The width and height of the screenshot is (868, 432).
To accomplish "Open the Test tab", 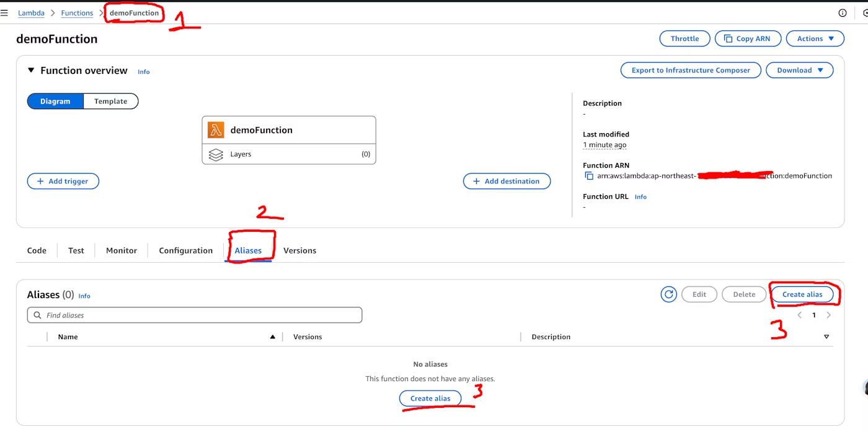I will tap(76, 250).
